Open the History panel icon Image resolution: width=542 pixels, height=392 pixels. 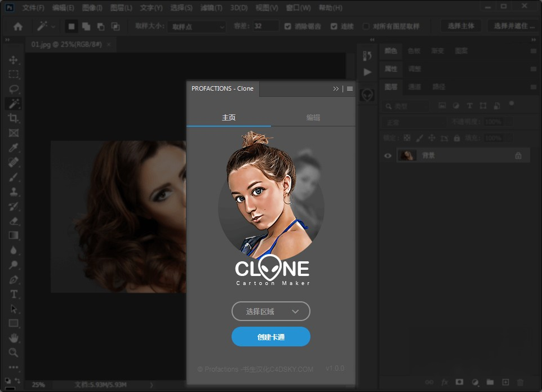[367, 56]
